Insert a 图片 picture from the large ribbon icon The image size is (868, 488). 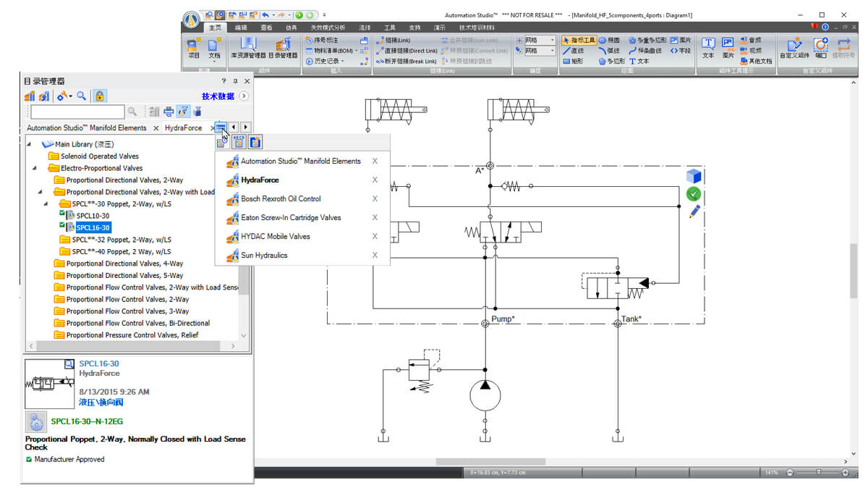728,49
